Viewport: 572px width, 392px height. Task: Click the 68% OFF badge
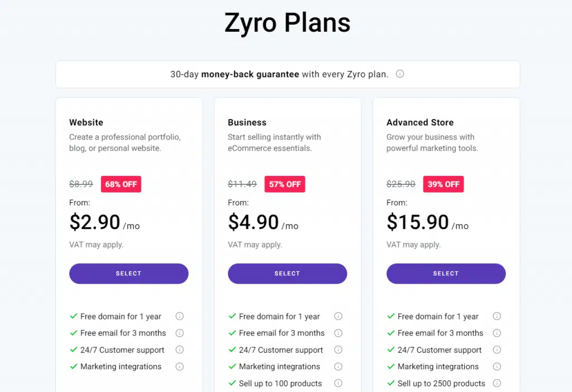[121, 184]
